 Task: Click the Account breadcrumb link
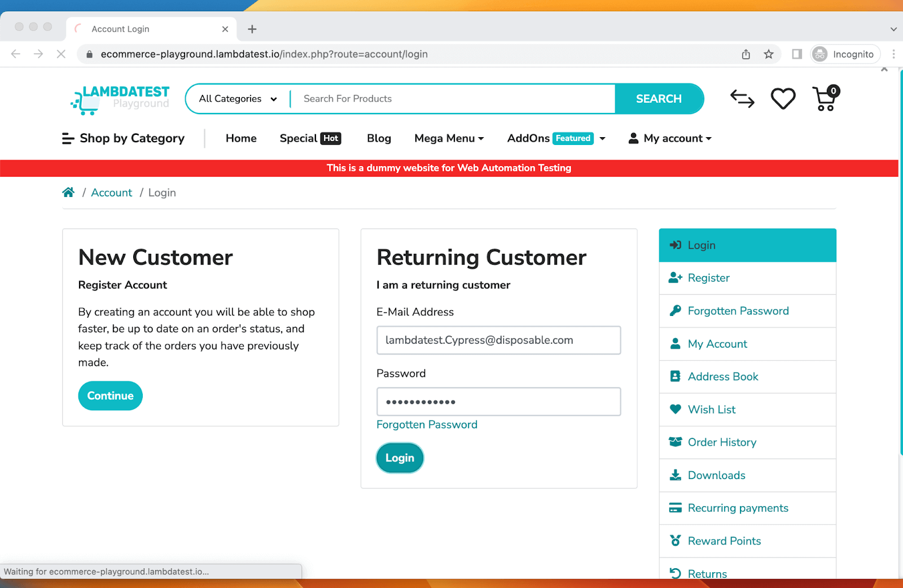112,192
